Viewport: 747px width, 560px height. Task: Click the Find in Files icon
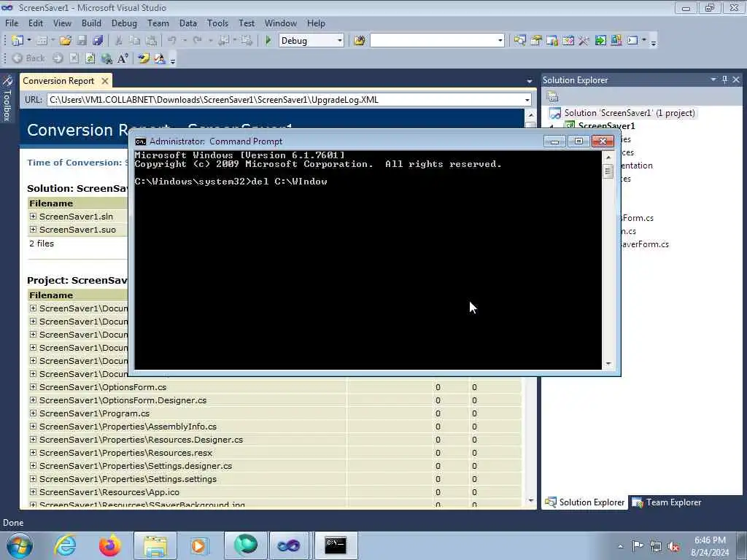click(360, 41)
